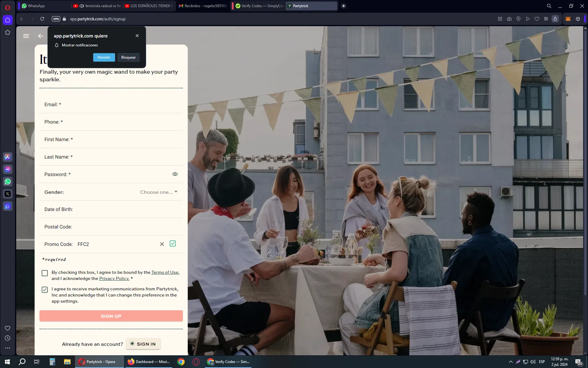Focus the First Name field
This screenshot has width=588, height=368.
point(111,139)
